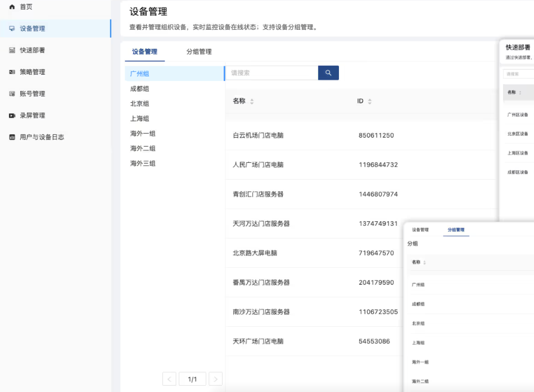Click the policy management sidebar icon
This screenshot has height=392, width=534.
click(x=12, y=72)
